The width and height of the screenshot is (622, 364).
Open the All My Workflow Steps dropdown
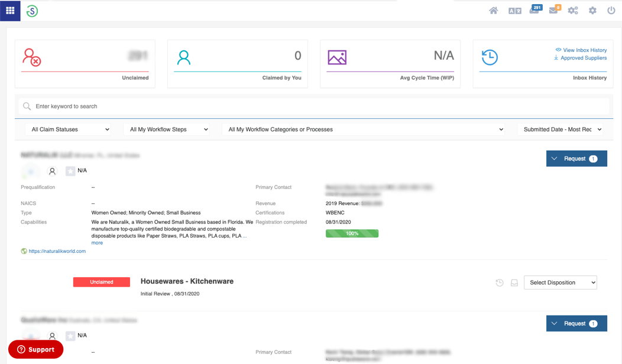(166, 129)
